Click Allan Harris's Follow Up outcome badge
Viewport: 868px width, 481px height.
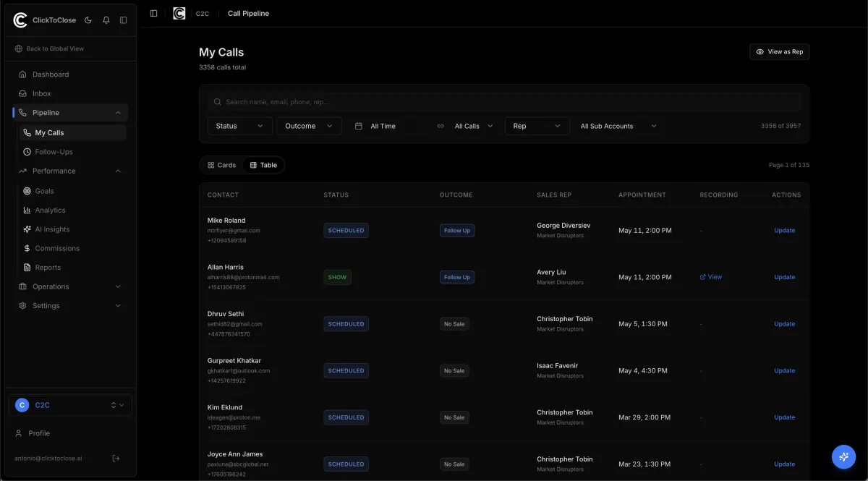457,277
